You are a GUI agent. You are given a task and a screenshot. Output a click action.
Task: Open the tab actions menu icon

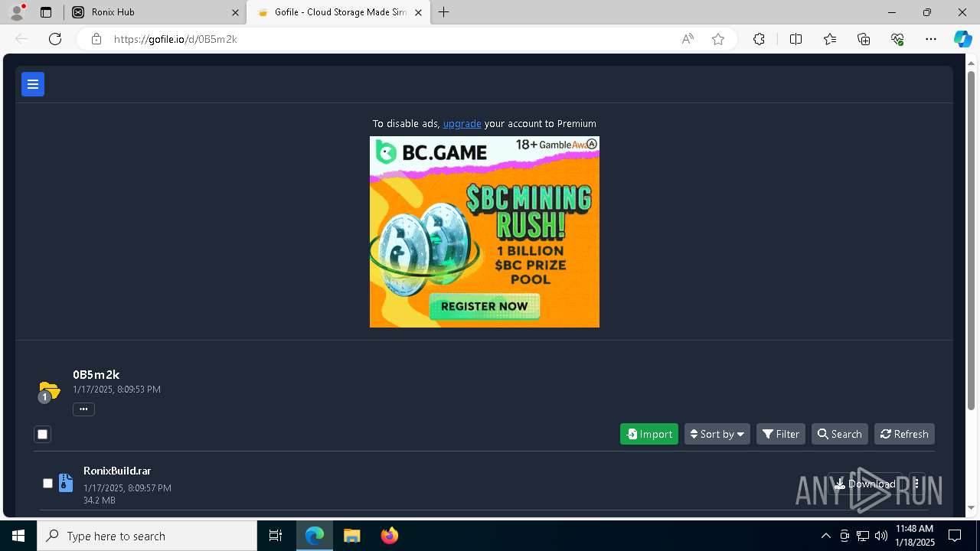coord(46,12)
